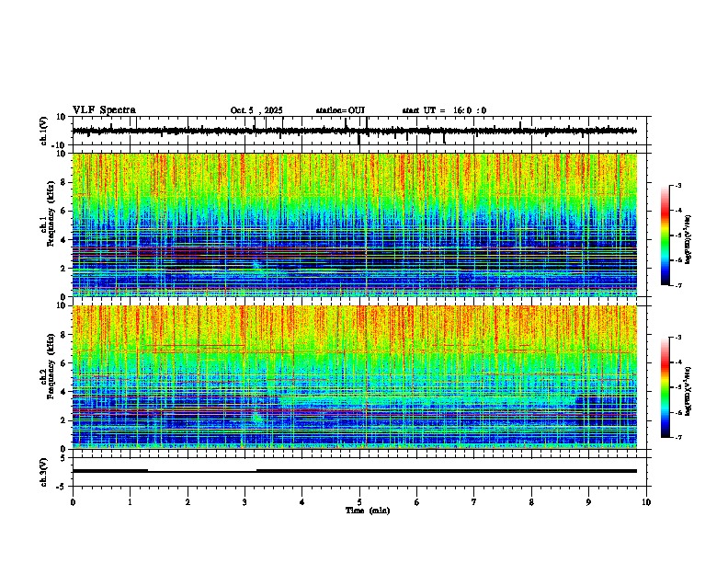Click the ch.1 "log(PSD)(V²/Hz)" color bar title
The height and width of the screenshot is (563, 728).
688,239
